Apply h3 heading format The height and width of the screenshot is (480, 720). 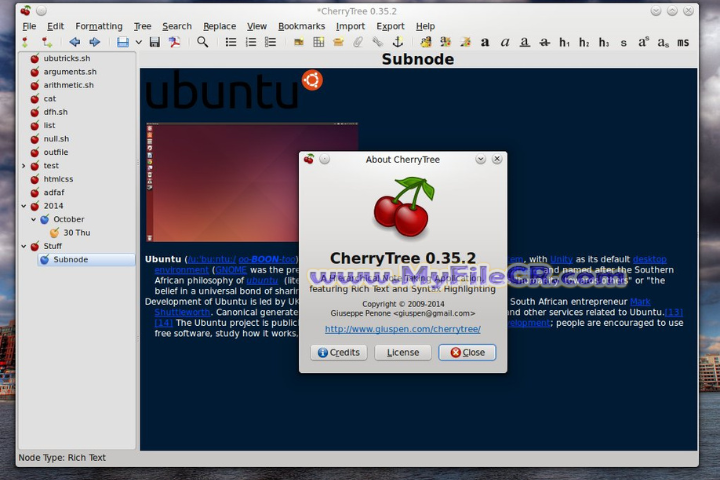point(604,43)
